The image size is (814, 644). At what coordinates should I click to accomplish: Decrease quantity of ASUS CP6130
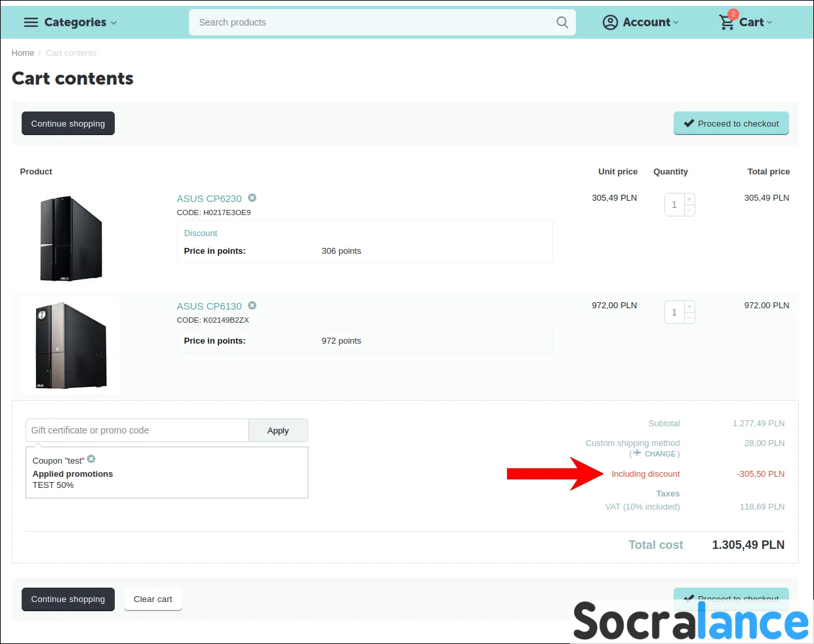[x=689, y=317]
